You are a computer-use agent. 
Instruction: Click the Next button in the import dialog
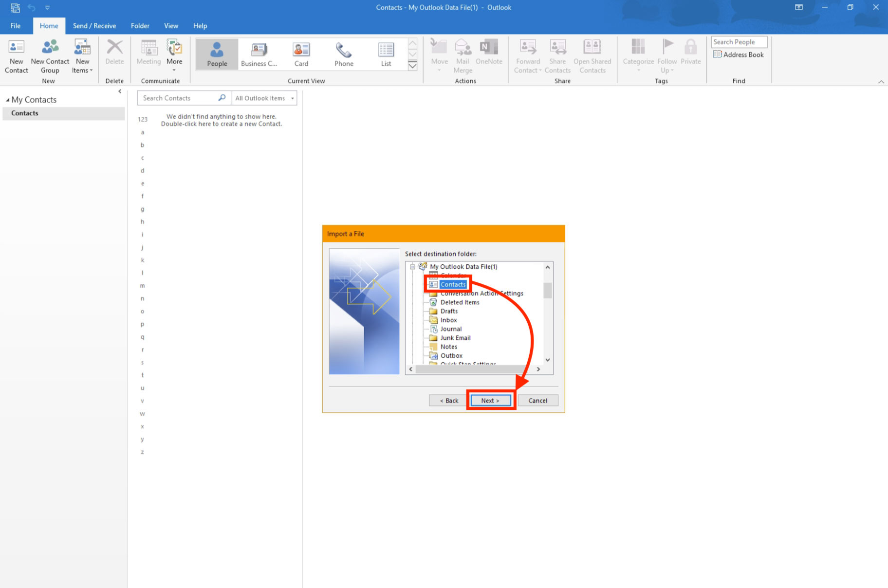point(490,401)
